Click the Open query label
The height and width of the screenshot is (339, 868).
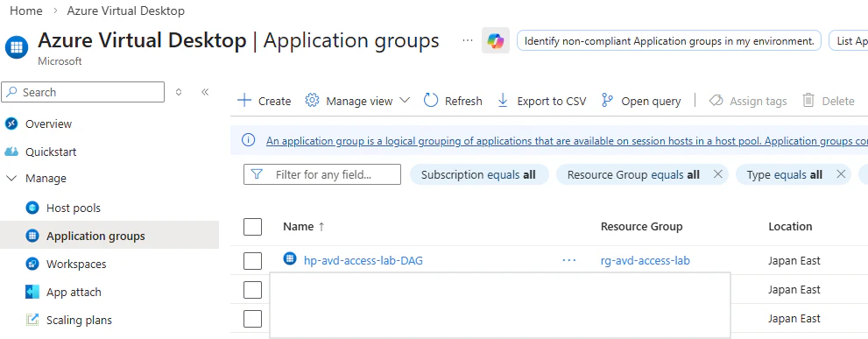pyautogui.click(x=651, y=101)
